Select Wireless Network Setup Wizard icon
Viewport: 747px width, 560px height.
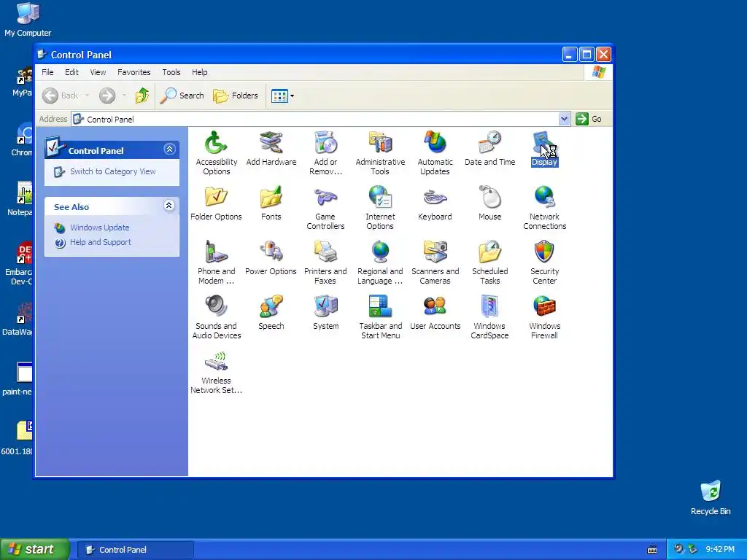tap(216, 371)
